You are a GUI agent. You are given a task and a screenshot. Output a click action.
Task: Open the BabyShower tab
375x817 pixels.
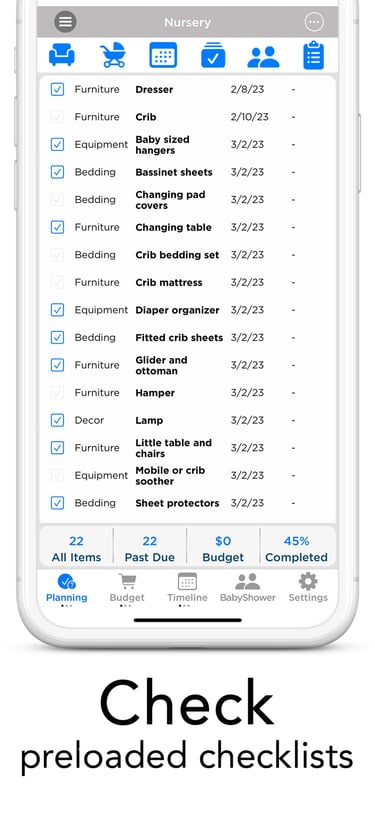pos(247,589)
